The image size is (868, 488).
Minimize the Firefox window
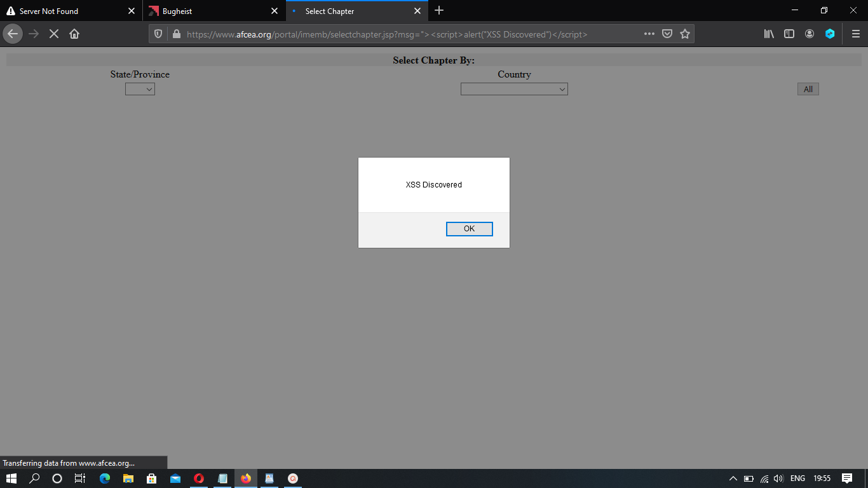[x=795, y=10]
